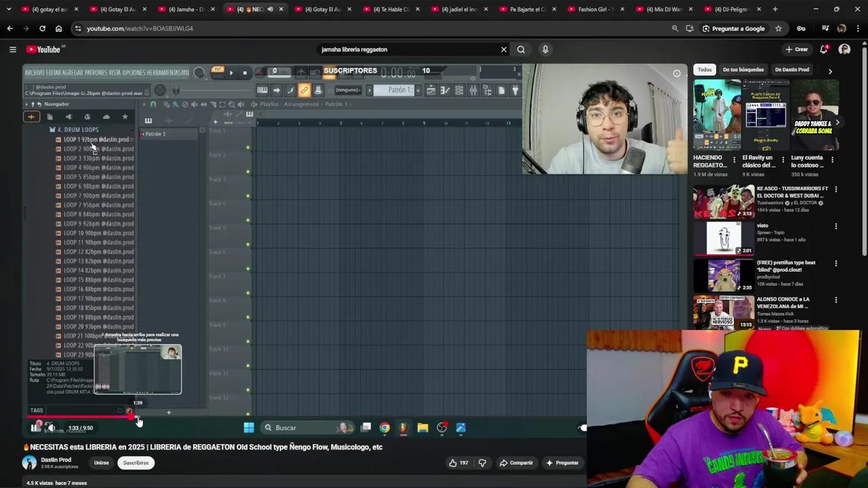Open the Chrome home page button
This screenshot has height=488, width=868.
tap(58, 28)
